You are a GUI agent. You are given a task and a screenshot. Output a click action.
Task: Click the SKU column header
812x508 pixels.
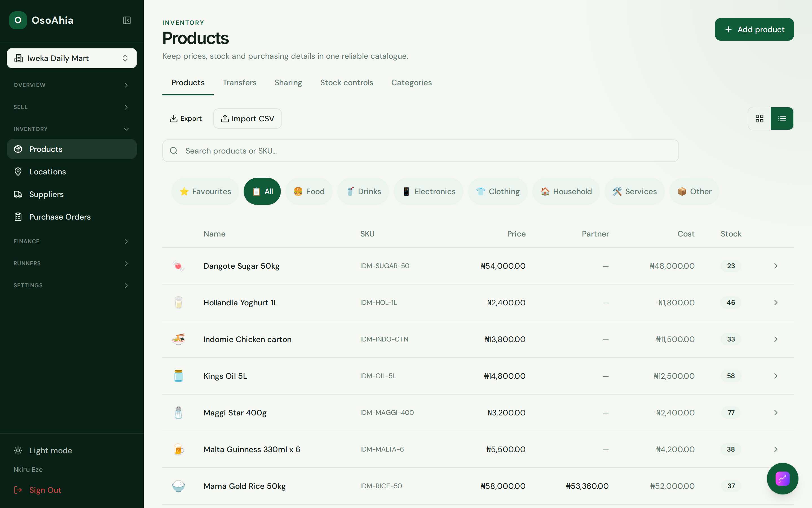click(x=367, y=234)
